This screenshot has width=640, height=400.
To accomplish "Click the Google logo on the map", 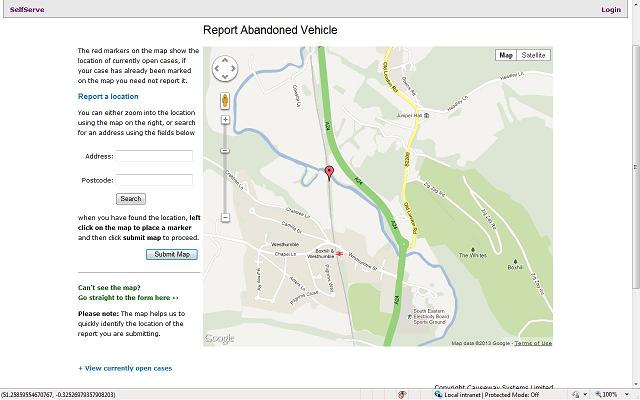I will (220, 338).
